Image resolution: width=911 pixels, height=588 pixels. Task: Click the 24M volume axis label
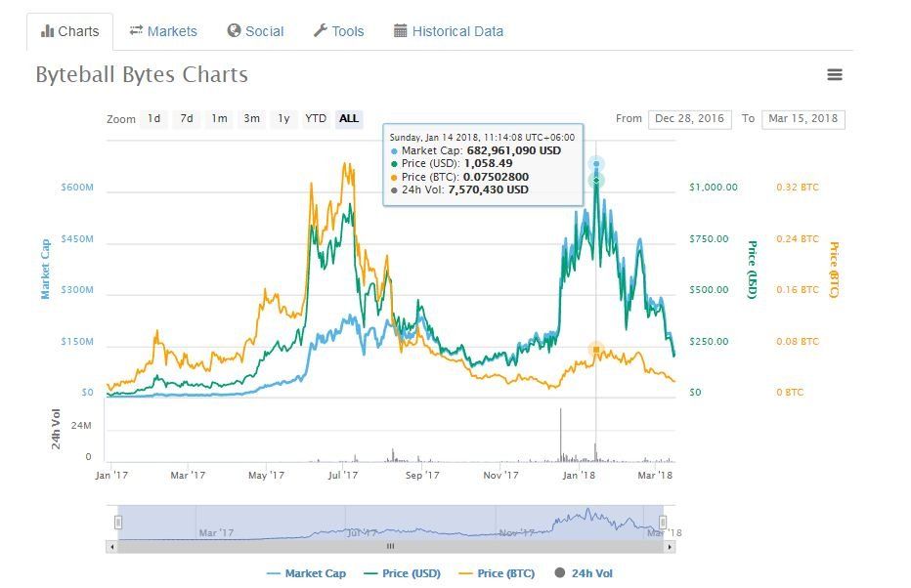coord(81,426)
